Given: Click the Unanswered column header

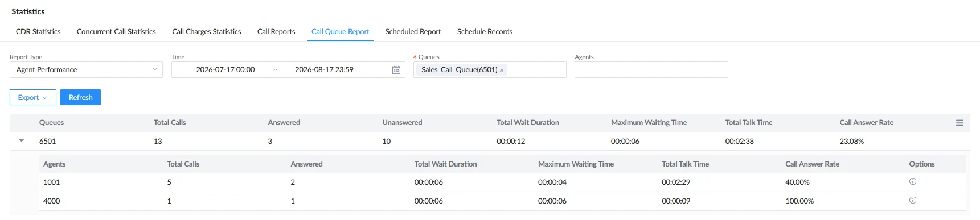Looking at the screenshot, I should pyautogui.click(x=403, y=123).
